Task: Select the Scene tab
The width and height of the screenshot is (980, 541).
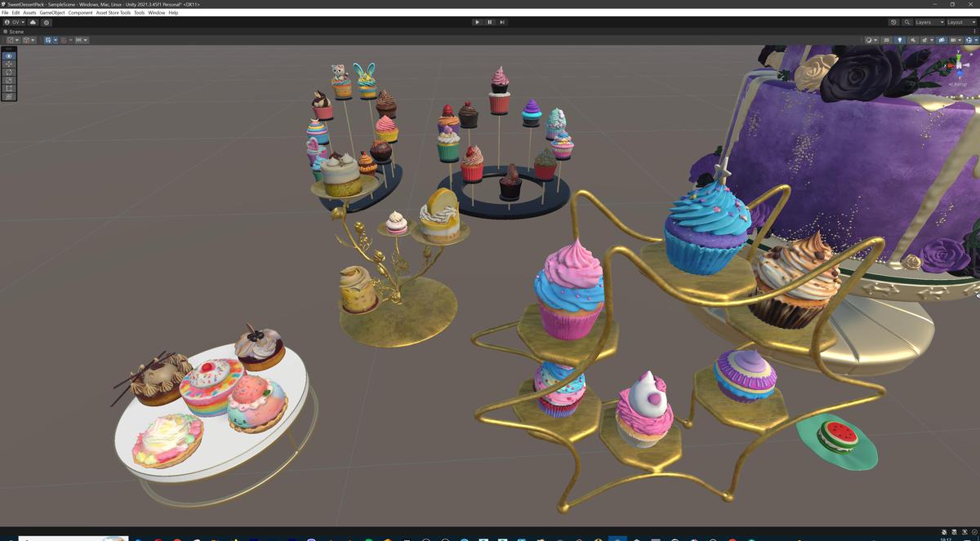Action: 14,31
